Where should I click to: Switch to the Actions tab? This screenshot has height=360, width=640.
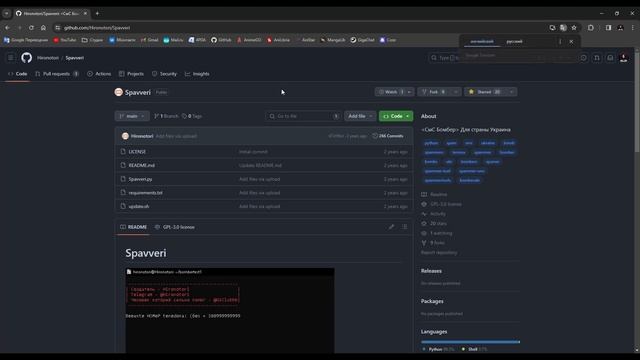pyautogui.click(x=99, y=74)
